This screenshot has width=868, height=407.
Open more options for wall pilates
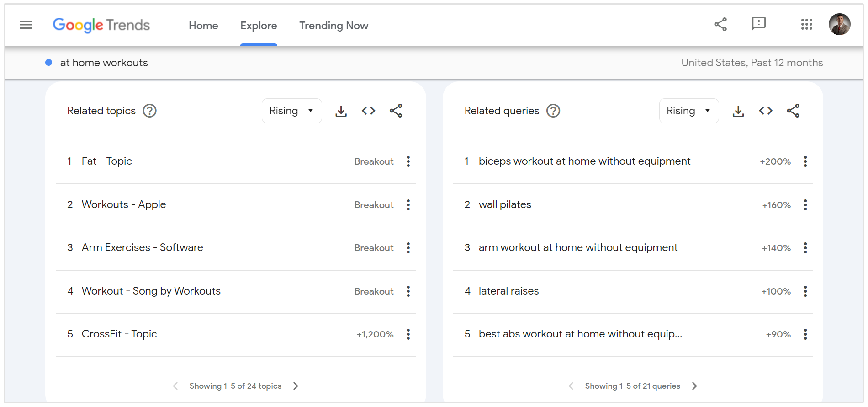[805, 205]
